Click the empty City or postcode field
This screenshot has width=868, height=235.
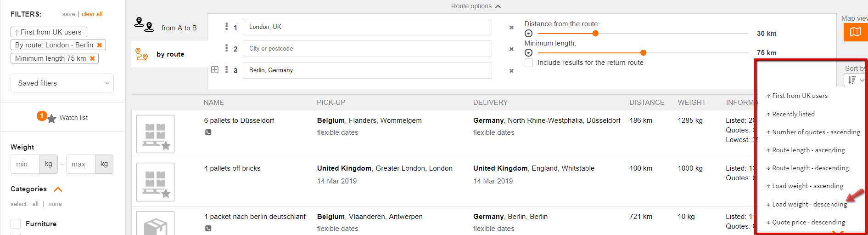tap(367, 49)
